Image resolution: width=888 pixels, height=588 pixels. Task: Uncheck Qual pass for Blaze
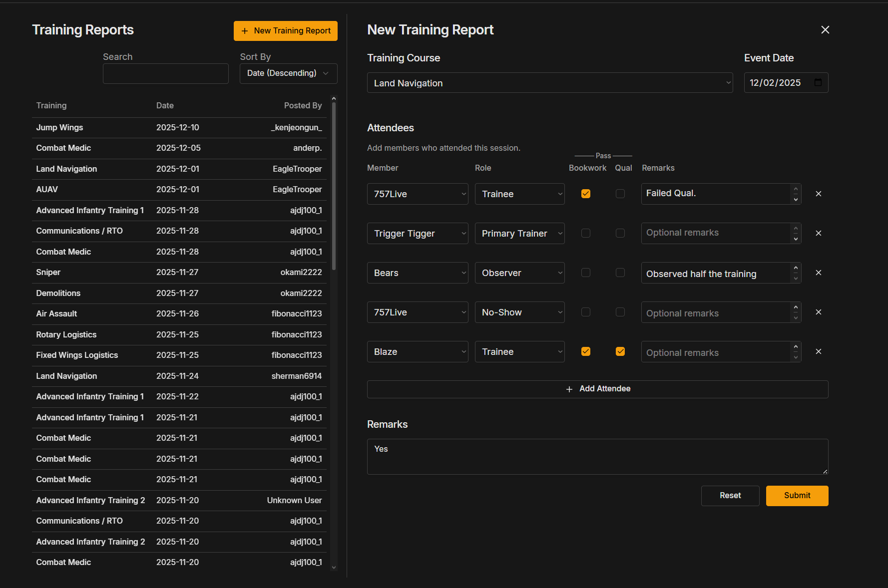pos(620,351)
